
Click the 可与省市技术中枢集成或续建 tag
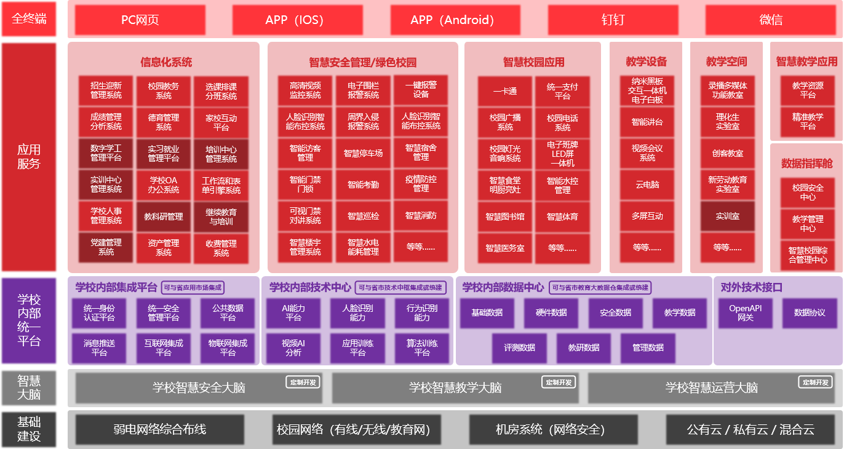click(400, 287)
